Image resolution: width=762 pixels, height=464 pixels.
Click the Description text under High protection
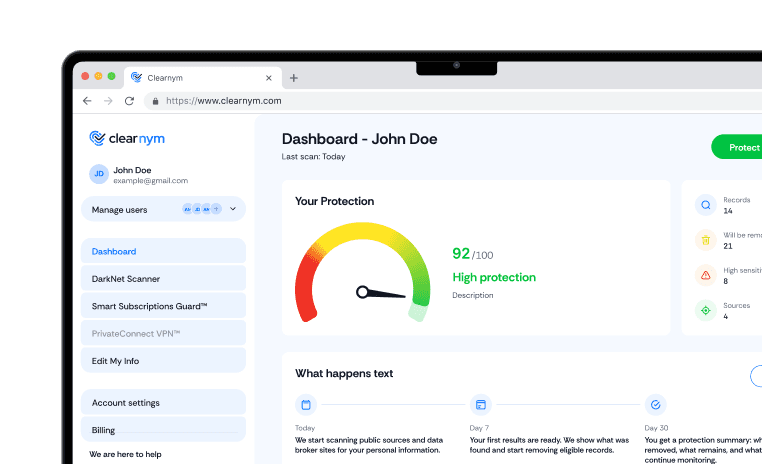pos(473,295)
